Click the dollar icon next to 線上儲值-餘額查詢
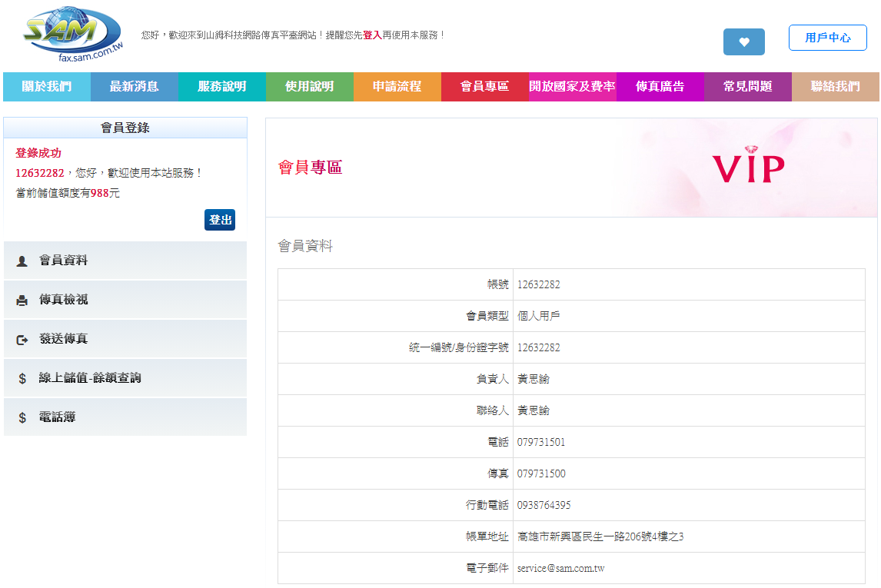This screenshot has width=881, height=588. pyautogui.click(x=22, y=377)
